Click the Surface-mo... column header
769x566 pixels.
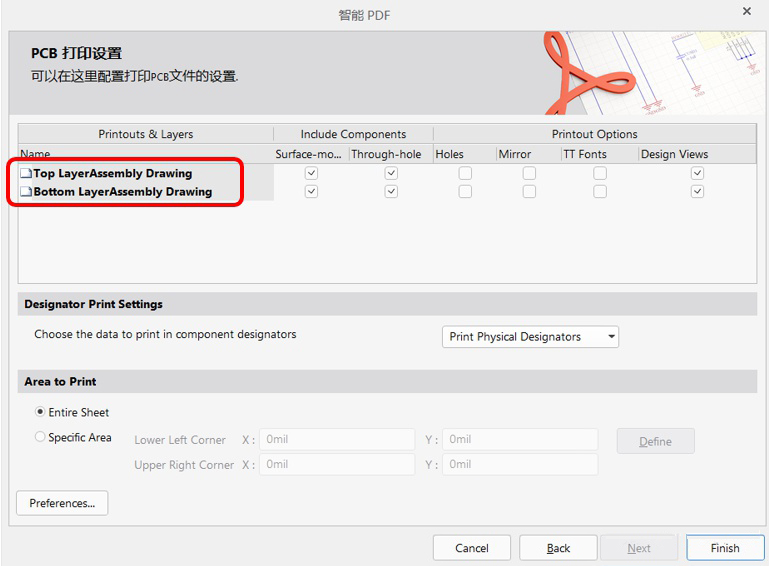[311, 154]
